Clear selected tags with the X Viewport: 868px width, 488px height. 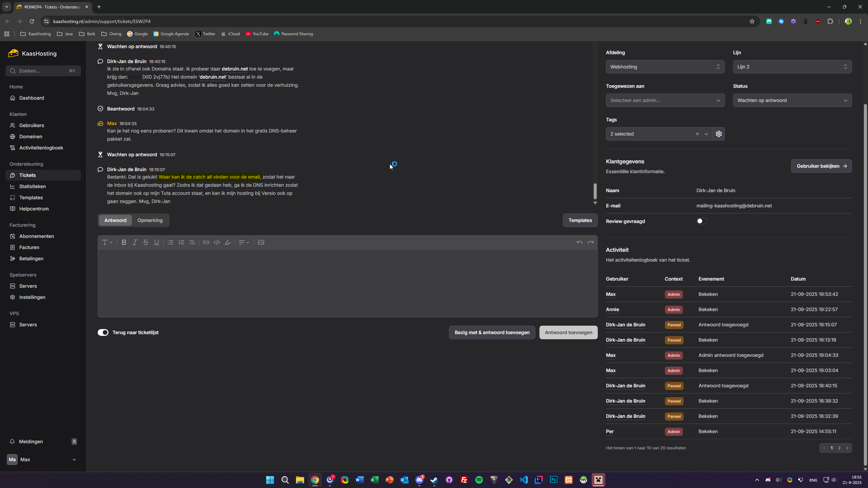[x=697, y=134]
